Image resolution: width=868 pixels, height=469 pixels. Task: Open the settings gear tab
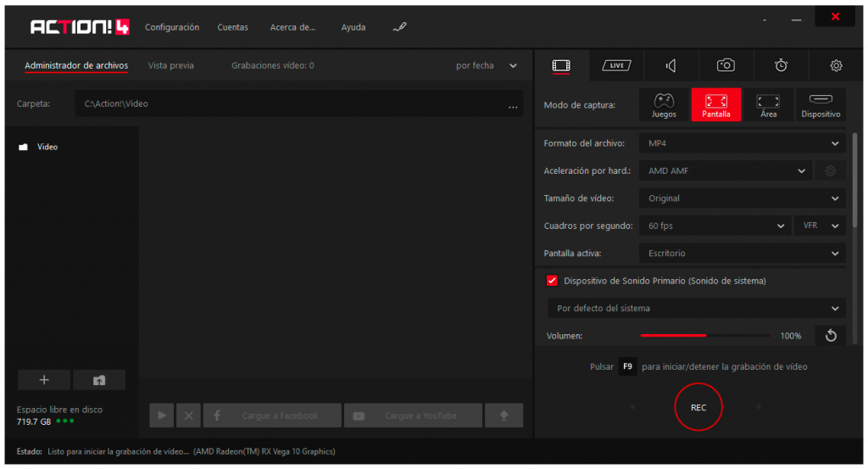(836, 65)
